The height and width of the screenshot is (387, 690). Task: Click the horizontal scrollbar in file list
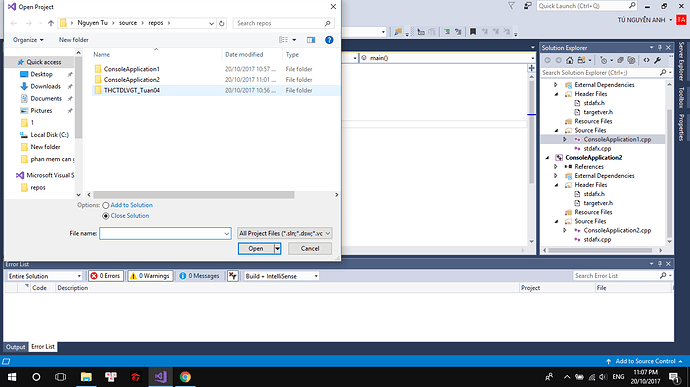click(194, 195)
